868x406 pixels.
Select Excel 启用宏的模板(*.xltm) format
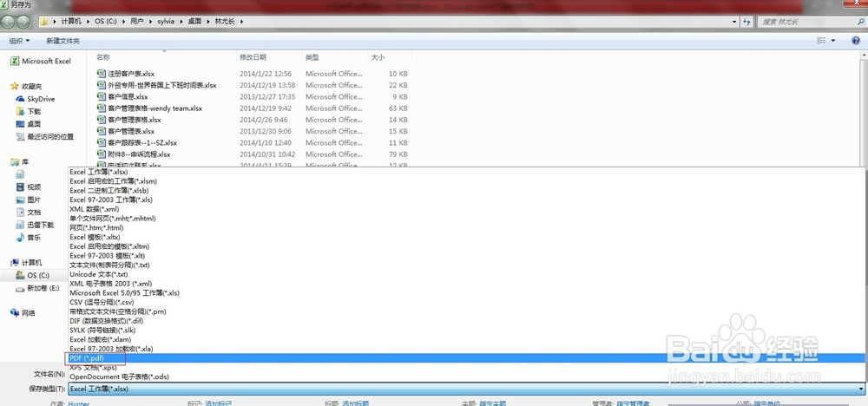click(466, 246)
